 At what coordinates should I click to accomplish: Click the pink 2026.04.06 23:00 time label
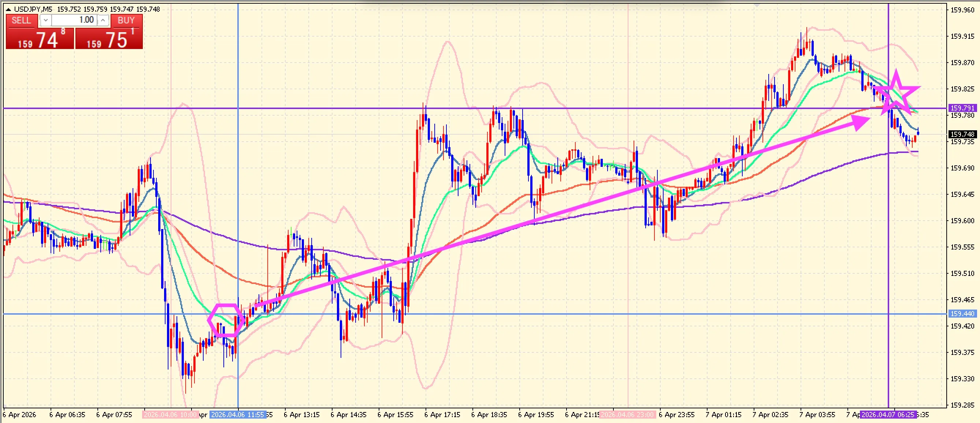[627, 414]
